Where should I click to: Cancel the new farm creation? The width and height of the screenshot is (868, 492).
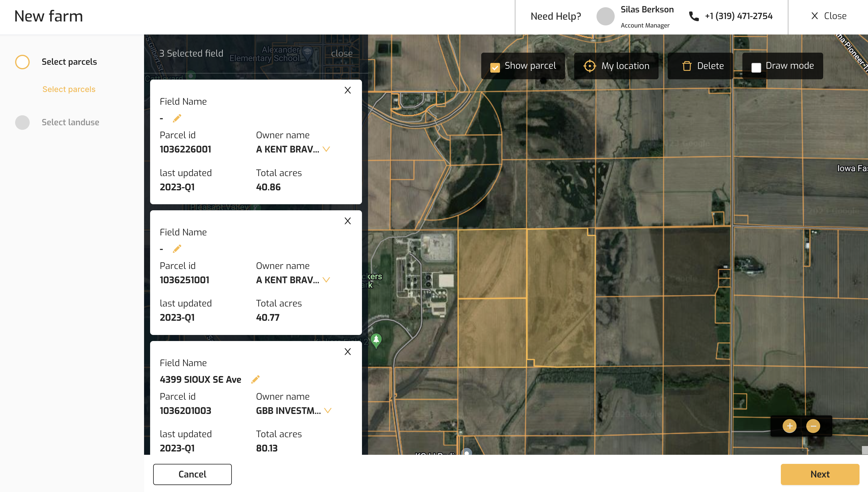[192, 474]
